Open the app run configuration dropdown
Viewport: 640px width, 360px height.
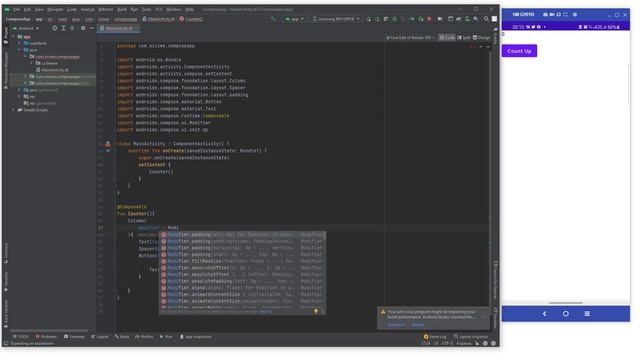point(294,19)
